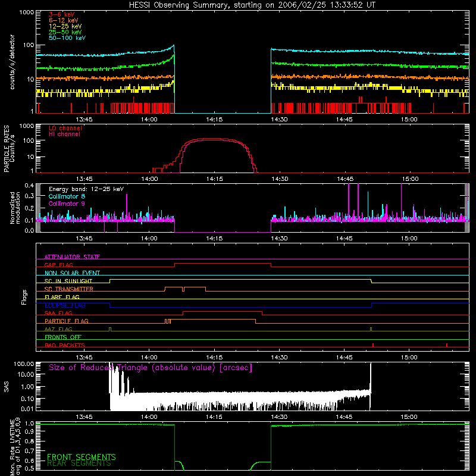Click the 14:00 tick label under Flags panel
Viewport: 476px width, 476px height.
[149, 358]
